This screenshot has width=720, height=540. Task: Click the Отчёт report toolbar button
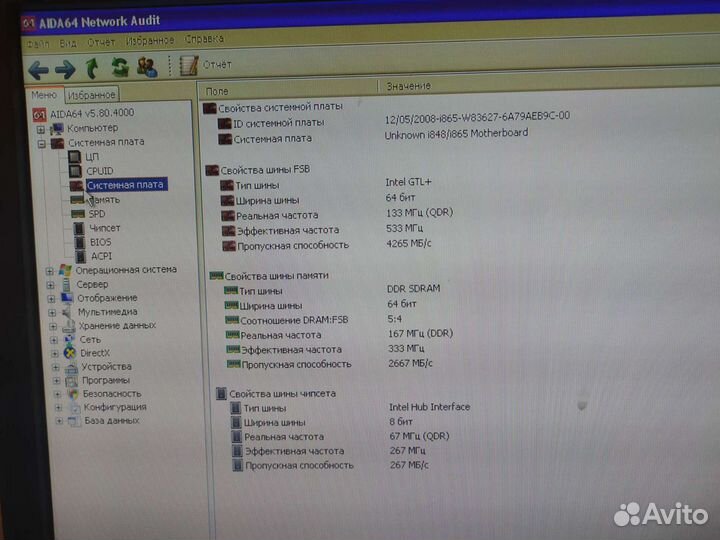(206, 65)
